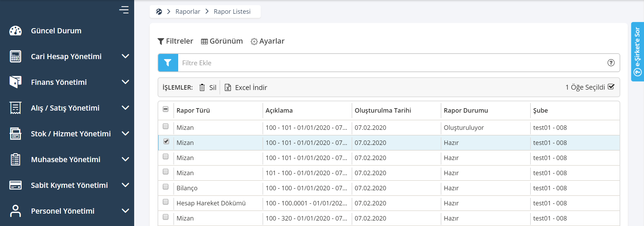Click the Cari Hesap Yönetimi calculator icon
The width and height of the screenshot is (644, 226).
point(15,56)
